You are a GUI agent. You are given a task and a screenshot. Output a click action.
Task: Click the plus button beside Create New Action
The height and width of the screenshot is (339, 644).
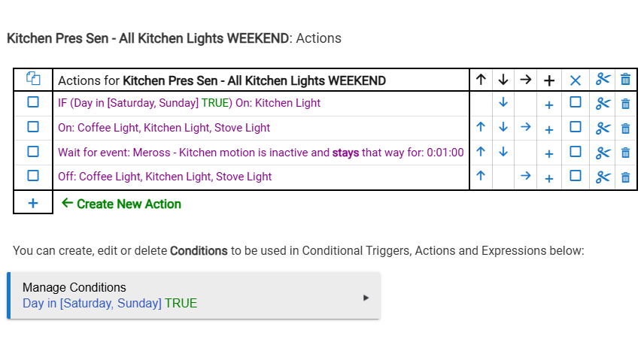33,203
